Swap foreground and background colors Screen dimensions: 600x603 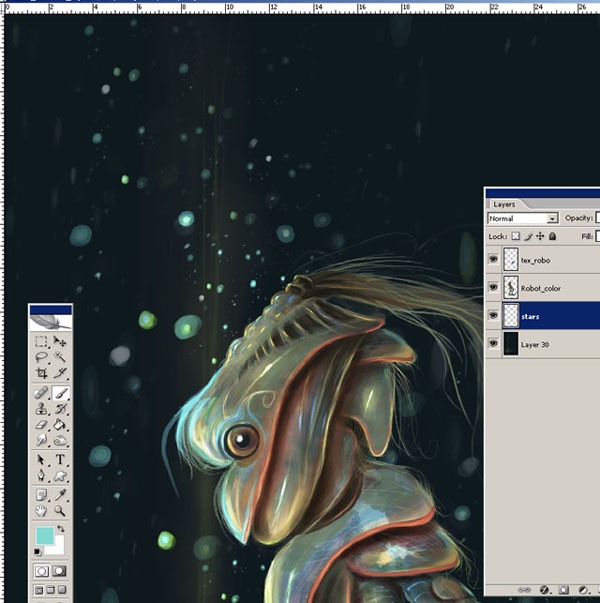(61, 529)
